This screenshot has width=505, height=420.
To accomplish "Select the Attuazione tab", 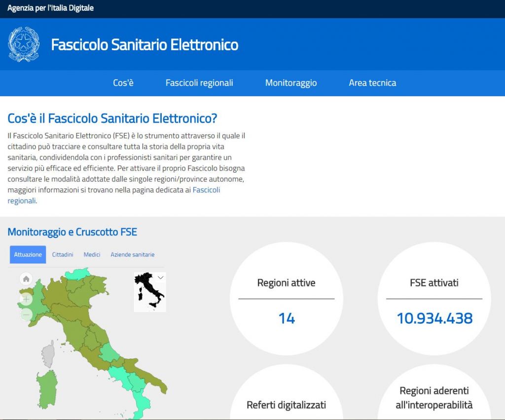I will 28,254.
